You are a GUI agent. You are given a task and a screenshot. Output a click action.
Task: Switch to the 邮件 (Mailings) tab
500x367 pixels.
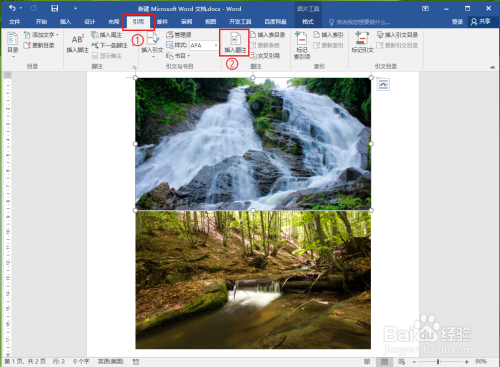162,22
